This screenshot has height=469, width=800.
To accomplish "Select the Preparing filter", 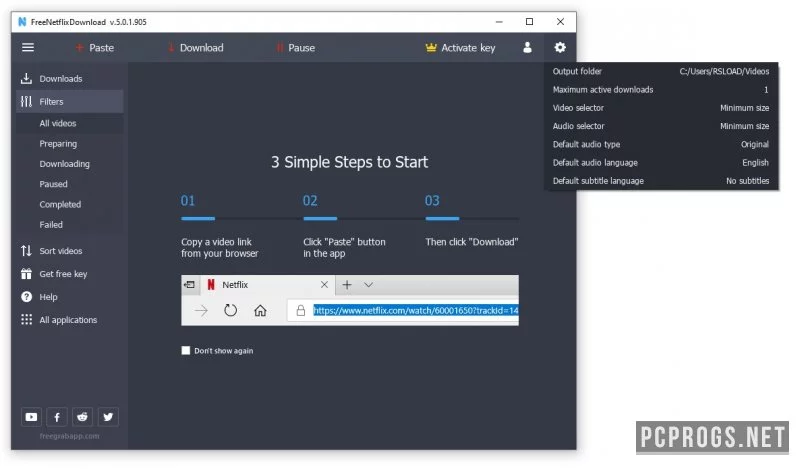I will tap(70, 144).
